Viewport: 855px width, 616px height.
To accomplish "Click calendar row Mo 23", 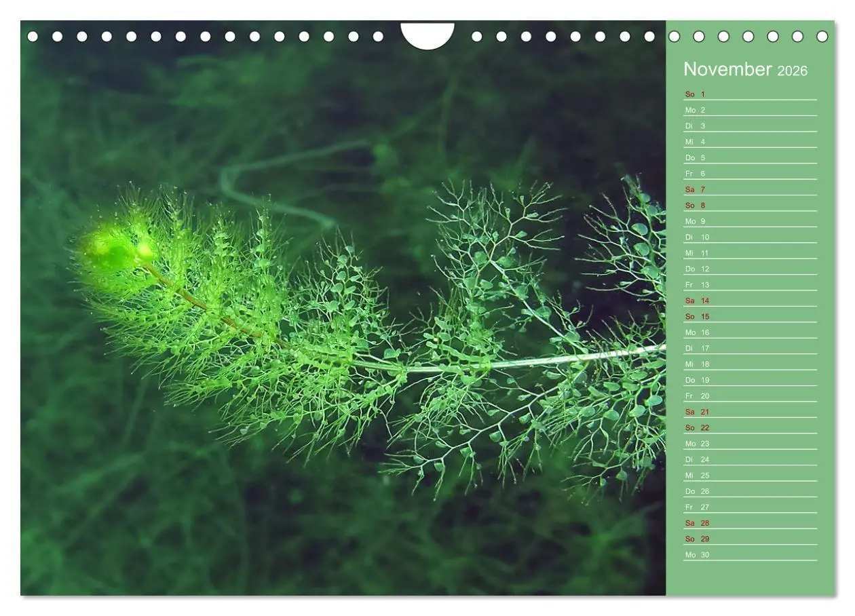I will (x=750, y=444).
